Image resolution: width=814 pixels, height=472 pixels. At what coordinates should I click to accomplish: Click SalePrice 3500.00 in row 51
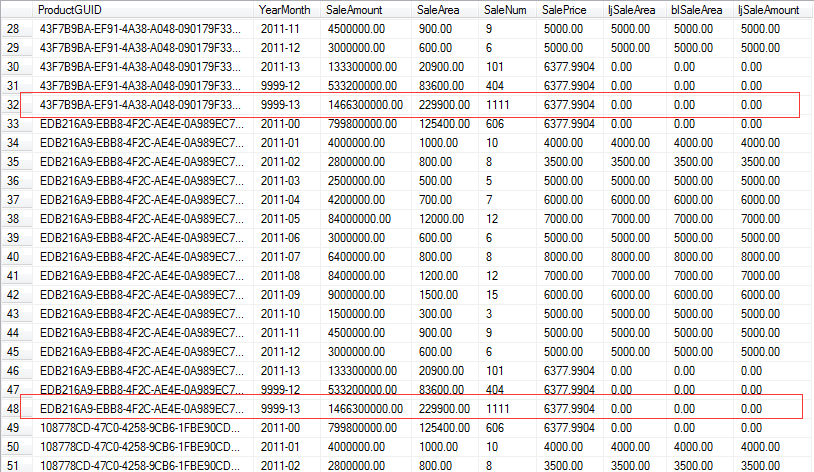pyautogui.click(x=563, y=466)
